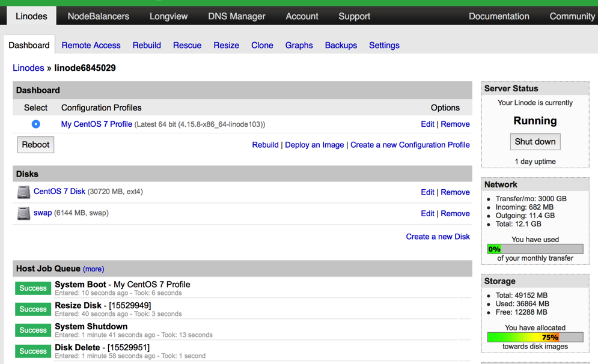Click the Rebuild link beside Deploy an Image
Screen dimensions: 598x364
click(265, 145)
